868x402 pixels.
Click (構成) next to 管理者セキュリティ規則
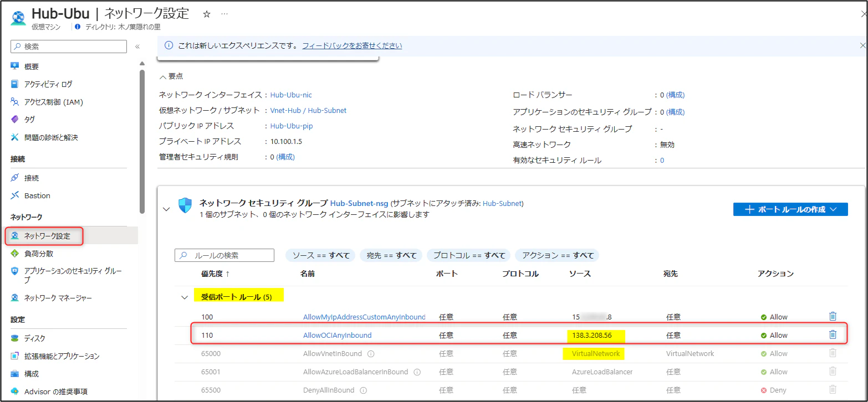(x=285, y=157)
